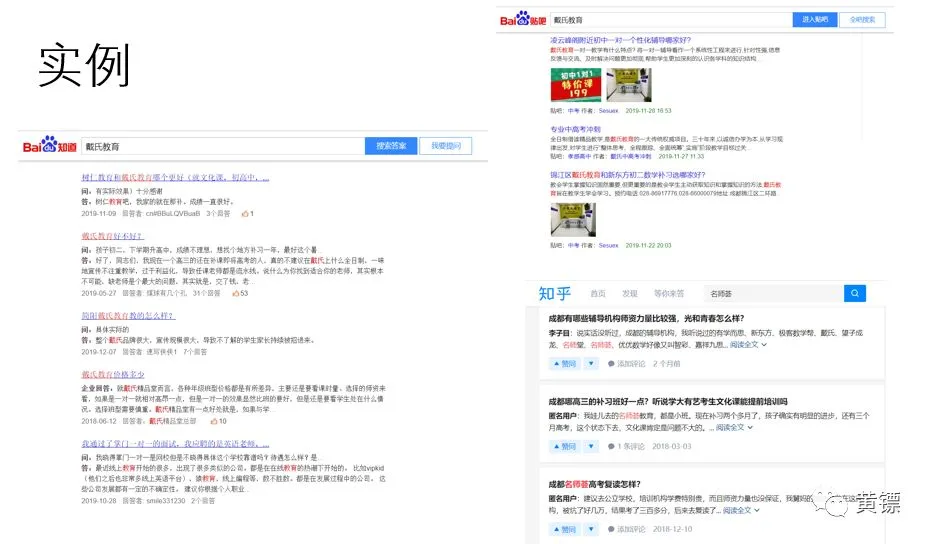Click 添加评论 in the 2个月前 Zhihu answer

(x=631, y=363)
